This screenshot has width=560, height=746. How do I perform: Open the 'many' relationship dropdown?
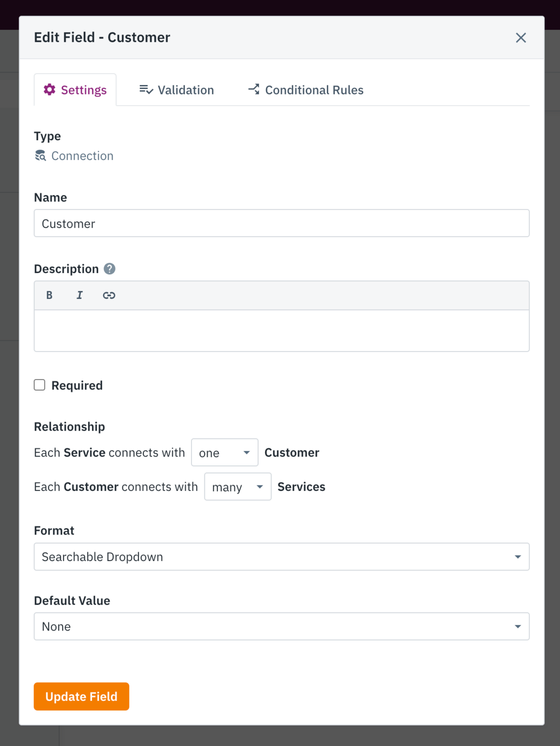[238, 487]
